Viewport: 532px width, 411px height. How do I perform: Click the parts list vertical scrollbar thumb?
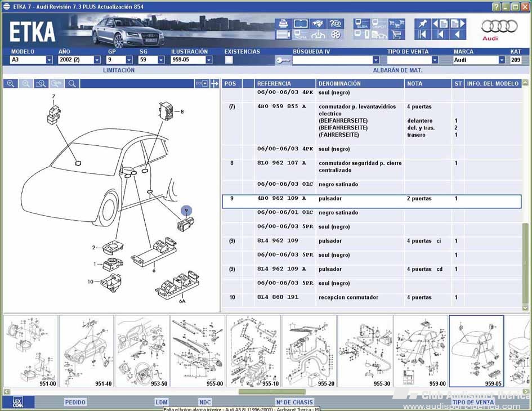[525, 263]
